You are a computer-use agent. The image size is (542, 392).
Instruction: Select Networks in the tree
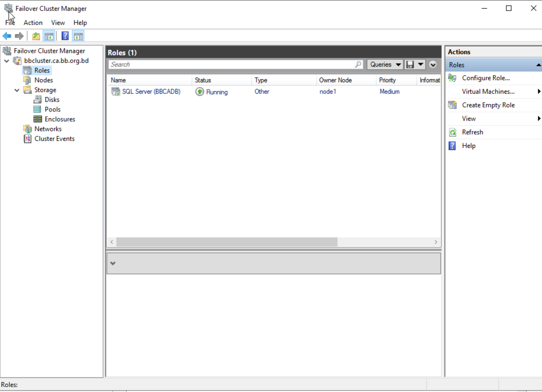point(48,129)
